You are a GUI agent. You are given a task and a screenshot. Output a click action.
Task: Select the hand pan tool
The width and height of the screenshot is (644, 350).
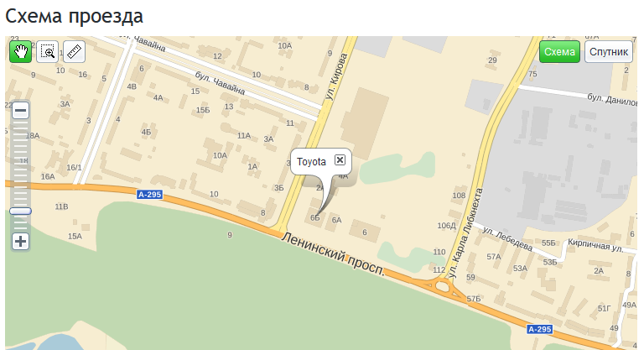(20, 52)
